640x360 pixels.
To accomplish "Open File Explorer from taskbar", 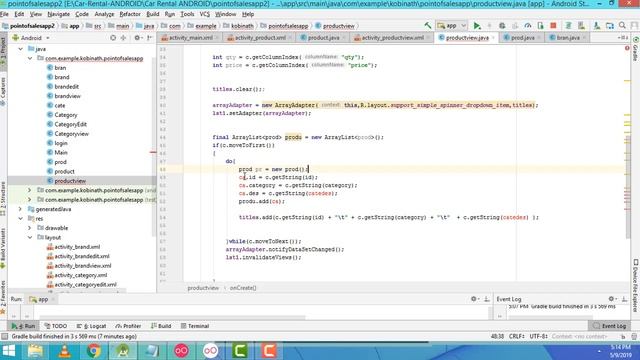I will click(x=36, y=351).
